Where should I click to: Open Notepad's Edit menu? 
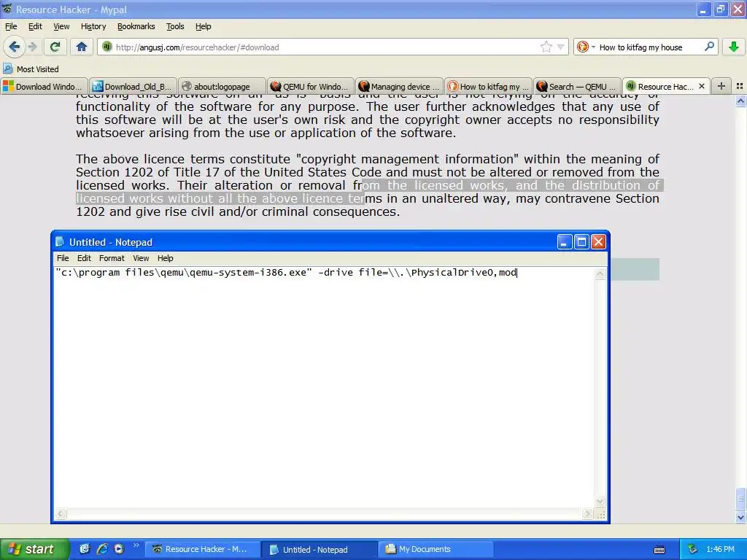84,258
